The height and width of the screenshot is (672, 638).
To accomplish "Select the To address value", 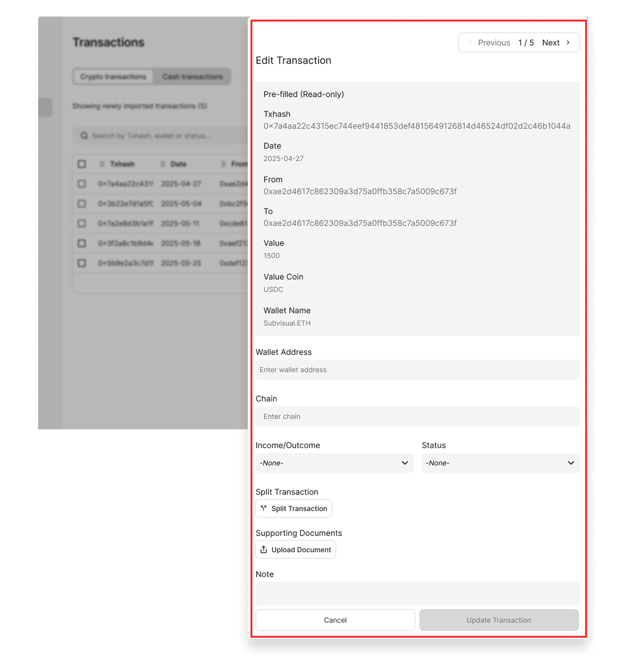I will click(360, 223).
